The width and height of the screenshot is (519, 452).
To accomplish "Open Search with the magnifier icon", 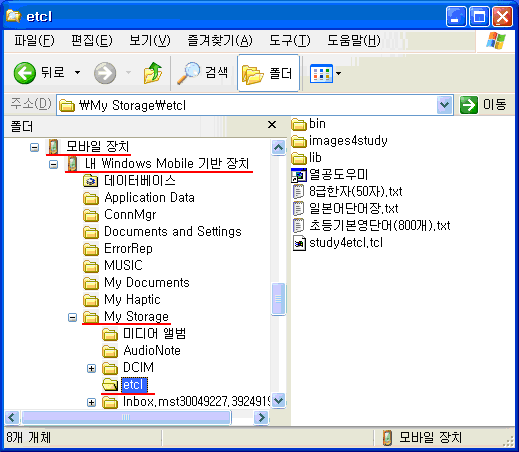I will (188, 73).
